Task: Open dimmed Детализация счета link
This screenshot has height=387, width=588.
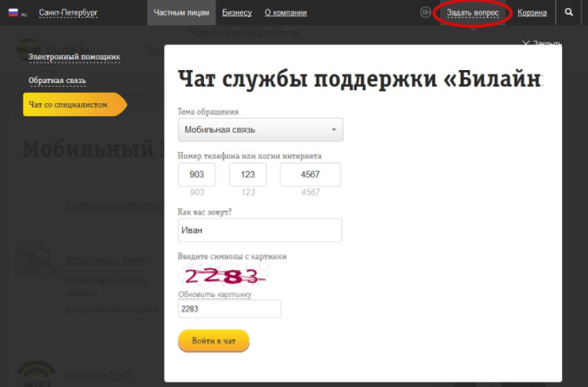Action: 105,259
